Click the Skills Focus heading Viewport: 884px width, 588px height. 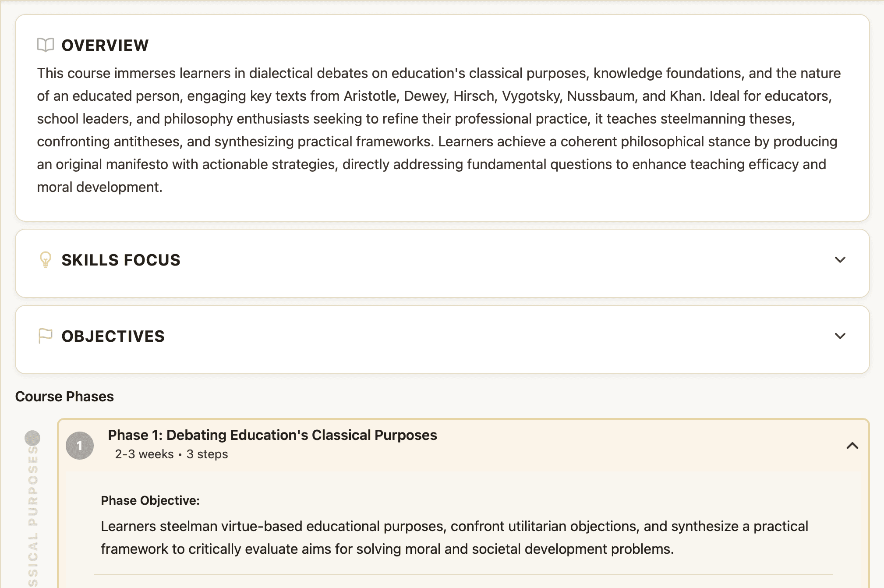(x=121, y=260)
